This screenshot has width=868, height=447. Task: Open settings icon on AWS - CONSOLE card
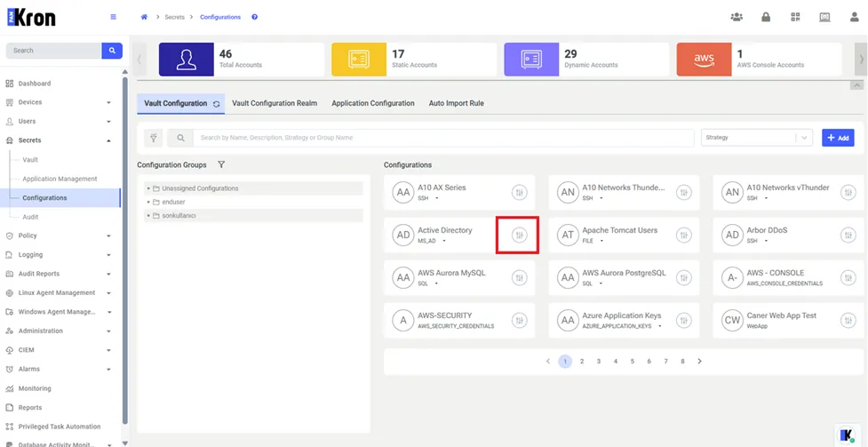click(848, 278)
